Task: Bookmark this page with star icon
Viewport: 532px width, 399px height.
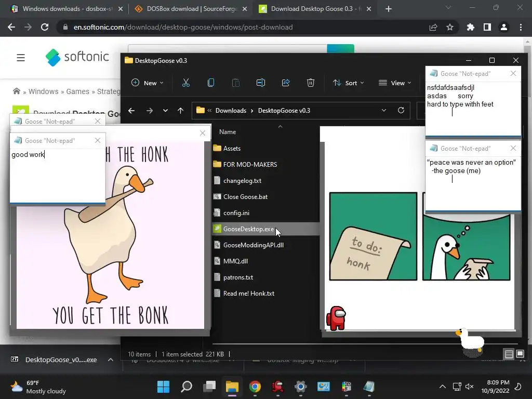Action: click(x=450, y=27)
